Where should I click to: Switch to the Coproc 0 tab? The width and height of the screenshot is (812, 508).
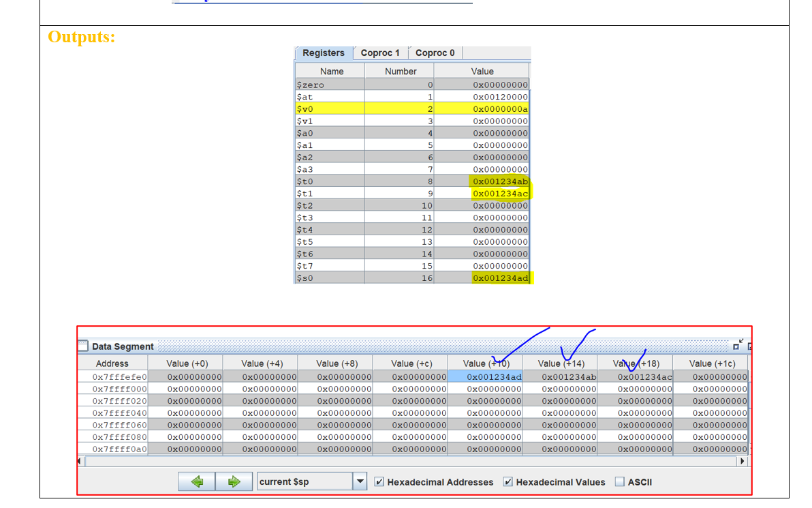pos(435,53)
